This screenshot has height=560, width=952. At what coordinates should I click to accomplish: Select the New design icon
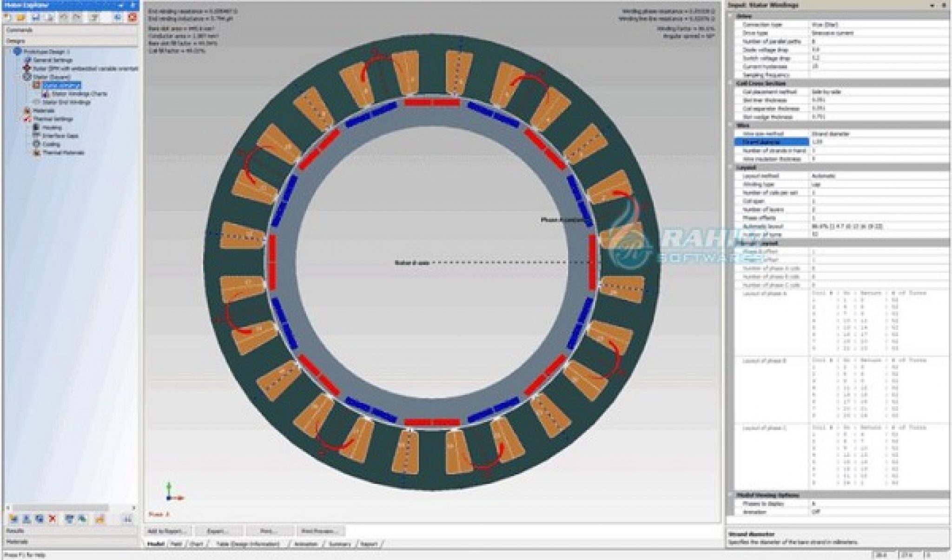pyautogui.click(x=7, y=19)
